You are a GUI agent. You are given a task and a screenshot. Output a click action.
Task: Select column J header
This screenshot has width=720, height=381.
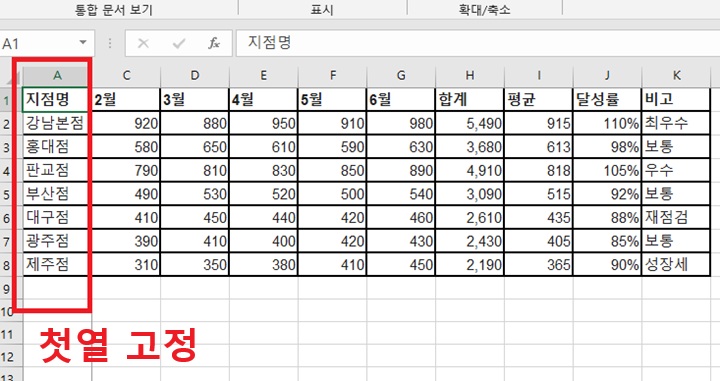pyautogui.click(x=608, y=76)
